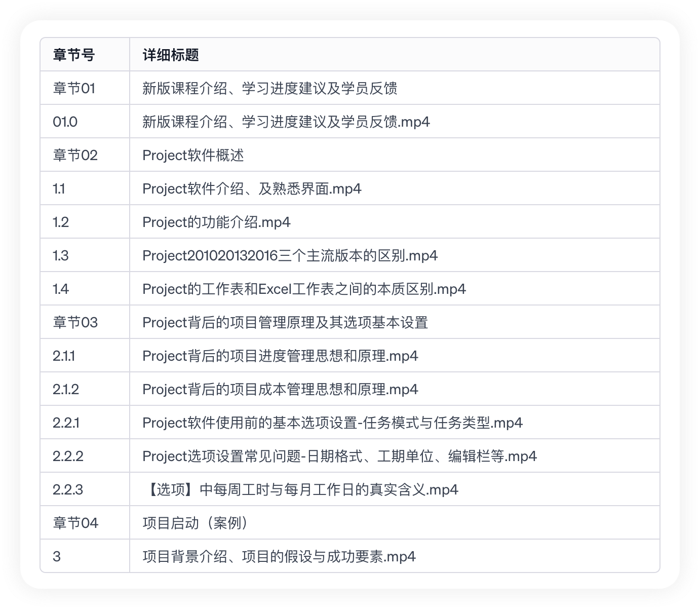Click 新版课程介绍、学习进度建议及学员反馈.mp4 title
The image size is (700, 609).
[x=286, y=122]
